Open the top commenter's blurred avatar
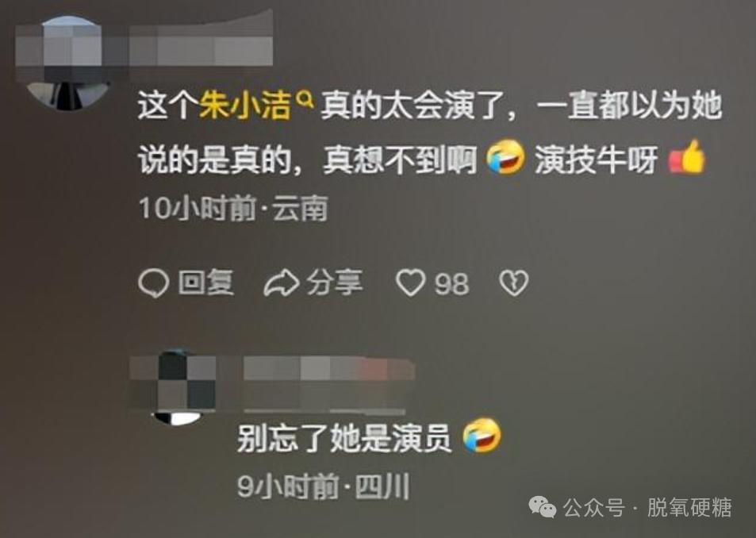This screenshot has height=538, width=756. point(68,61)
